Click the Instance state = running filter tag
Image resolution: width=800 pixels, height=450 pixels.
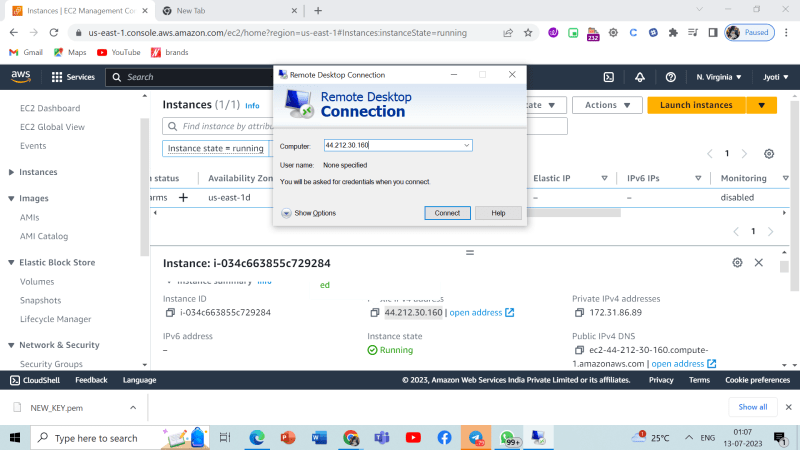pyautogui.click(x=216, y=148)
